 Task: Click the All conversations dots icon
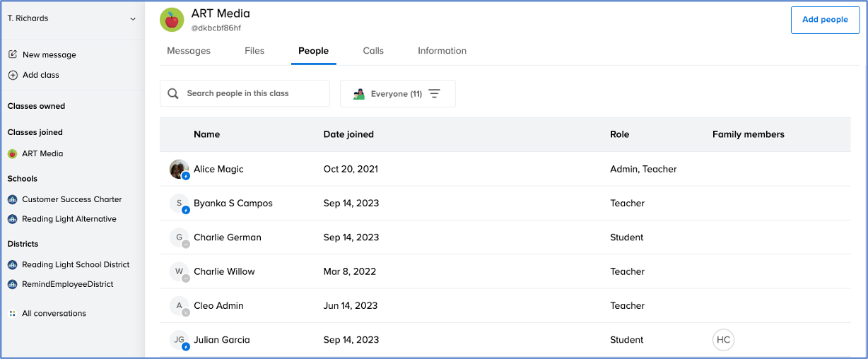point(13,313)
